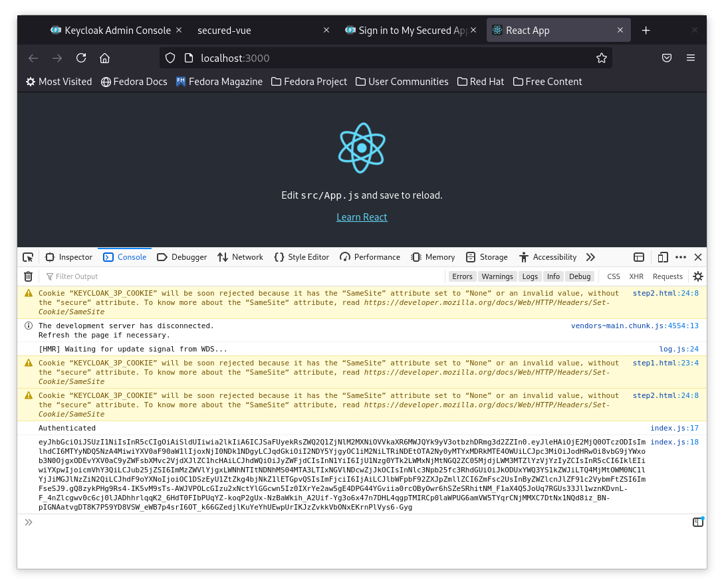Viewport: 724px width, 588px height.
Task: Open the vendors~main.chunk.js:4554:13 source link
Action: point(635,326)
